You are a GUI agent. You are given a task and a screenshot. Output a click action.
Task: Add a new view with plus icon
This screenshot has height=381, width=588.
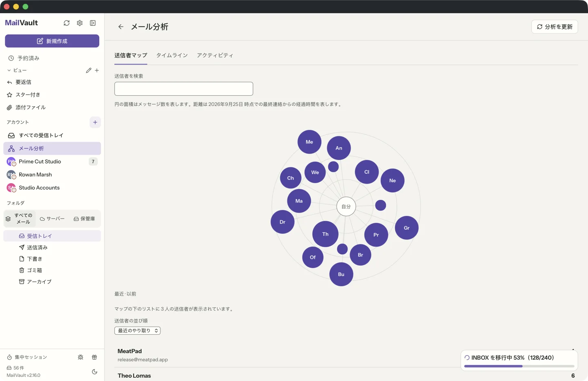click(x=97, y=70)
